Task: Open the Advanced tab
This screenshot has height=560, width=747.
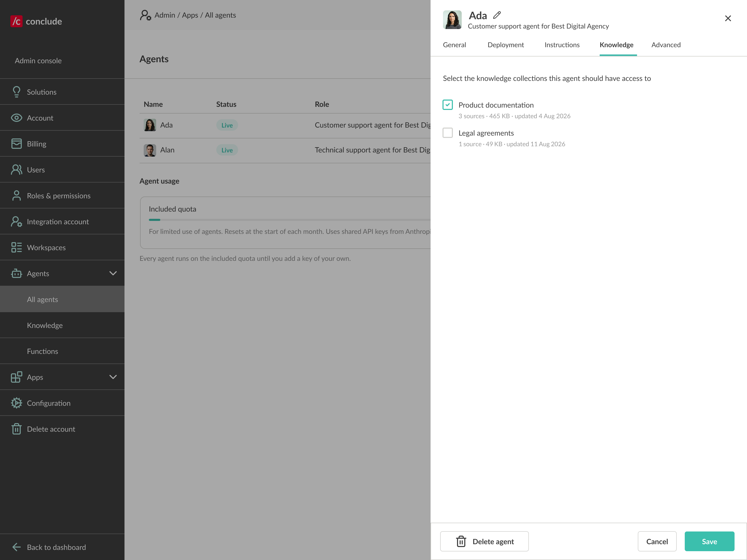Action: click(x=666, y=45)
